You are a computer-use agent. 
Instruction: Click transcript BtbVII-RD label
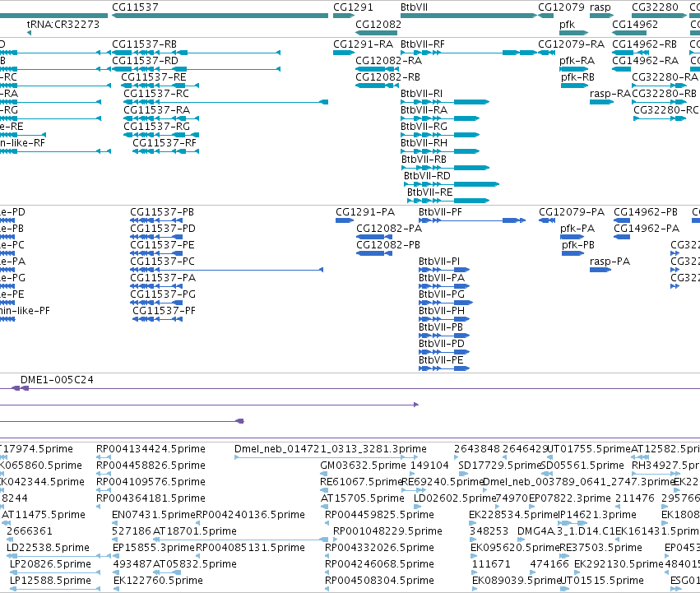click(427, 176)
